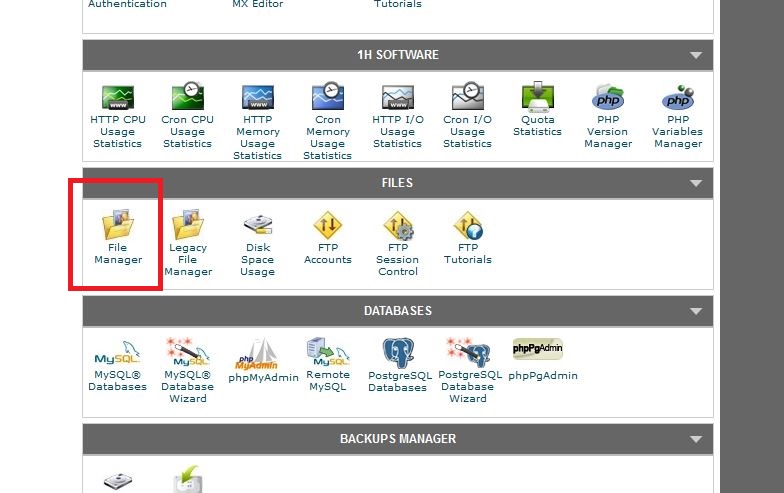This screenshot has height=493, width=784.
Task: Open FTP Tutorials icon
Action: point(468,225)
